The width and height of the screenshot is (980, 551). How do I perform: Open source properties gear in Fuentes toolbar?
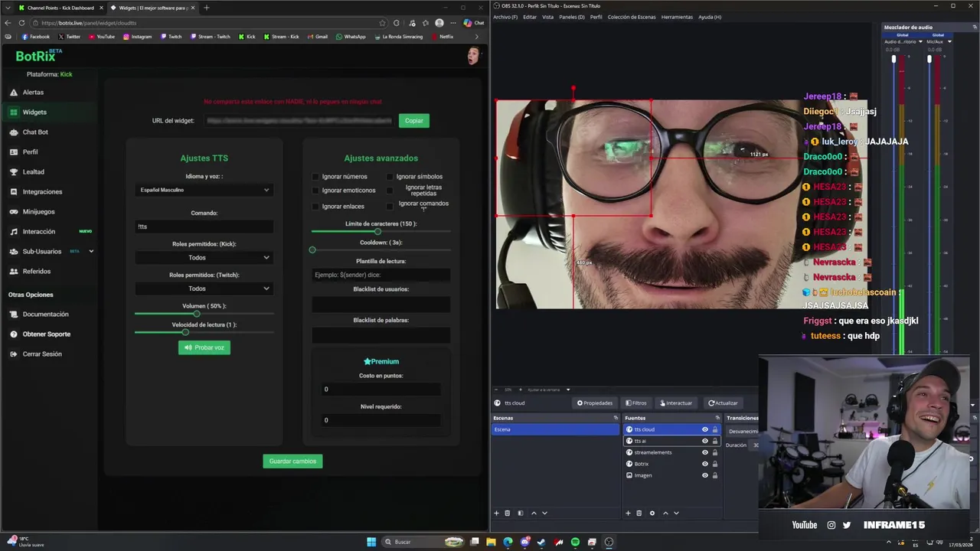tap(652, 513)
